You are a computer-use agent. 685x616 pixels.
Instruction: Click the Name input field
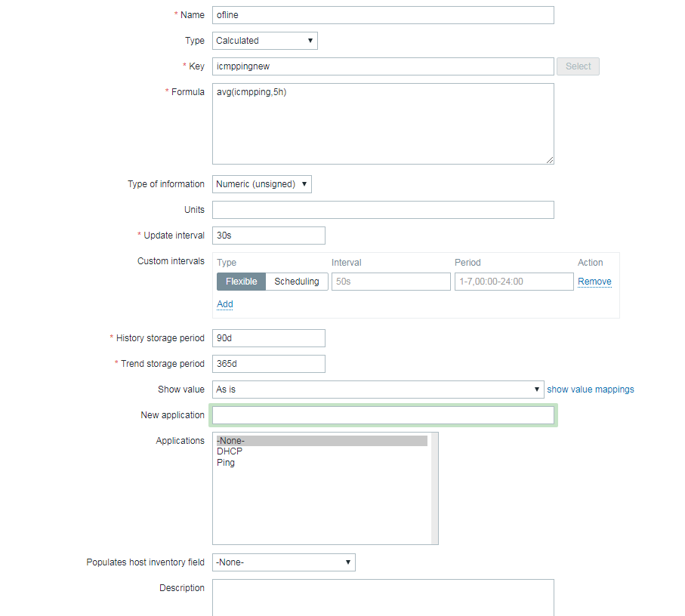tap(383, 15)
